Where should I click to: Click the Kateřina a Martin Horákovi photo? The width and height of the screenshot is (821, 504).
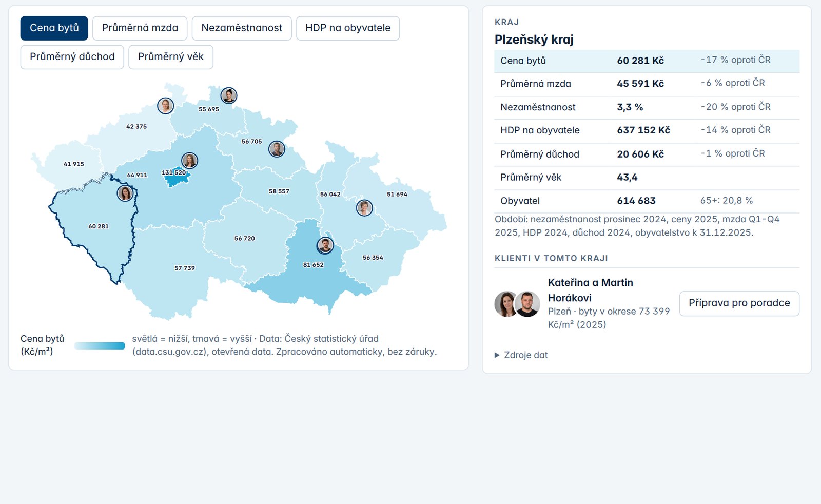pos(517,304)
